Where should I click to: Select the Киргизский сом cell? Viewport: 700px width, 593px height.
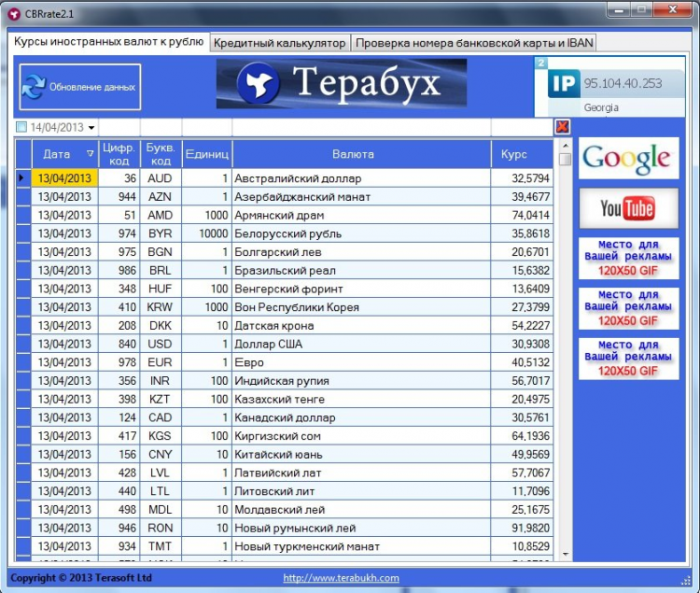(361, 436)
